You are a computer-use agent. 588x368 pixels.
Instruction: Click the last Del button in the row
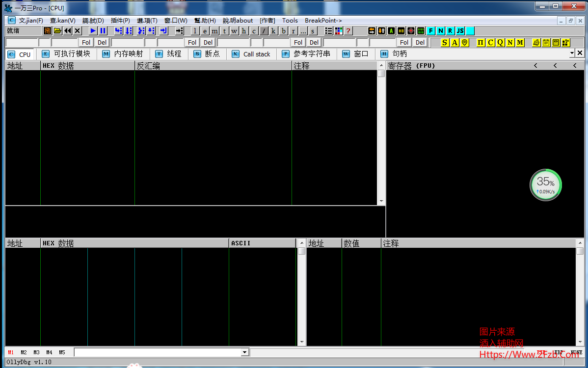tap(420, 43)
